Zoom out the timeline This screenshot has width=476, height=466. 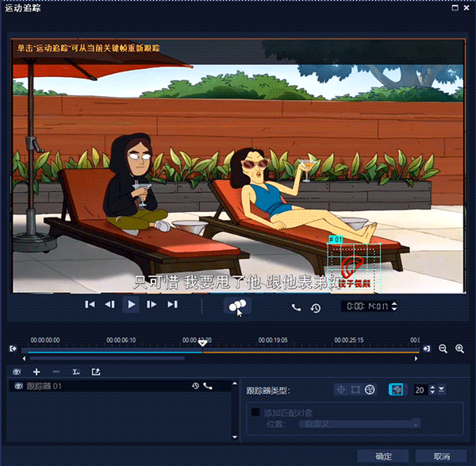[x=443, y=349]
